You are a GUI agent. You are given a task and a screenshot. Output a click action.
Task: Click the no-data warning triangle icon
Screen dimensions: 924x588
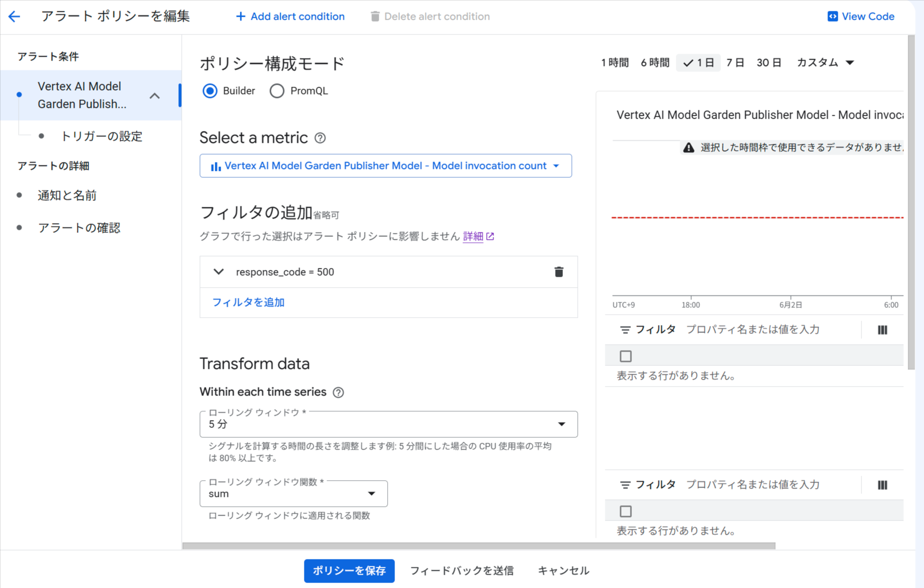(689, 147)
